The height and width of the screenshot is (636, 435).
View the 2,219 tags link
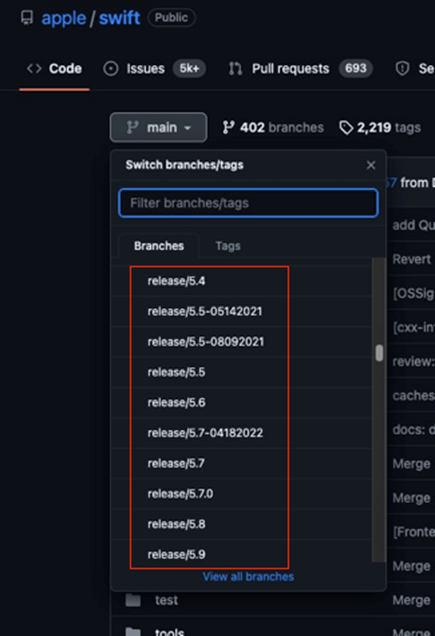(380, 127)
